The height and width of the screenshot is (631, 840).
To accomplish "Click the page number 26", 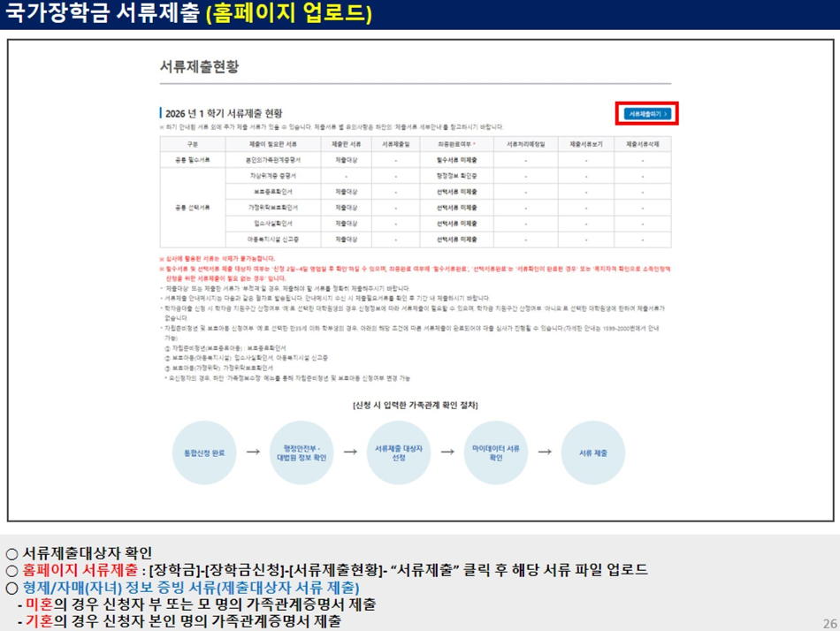I will click(x=830, y=624).
